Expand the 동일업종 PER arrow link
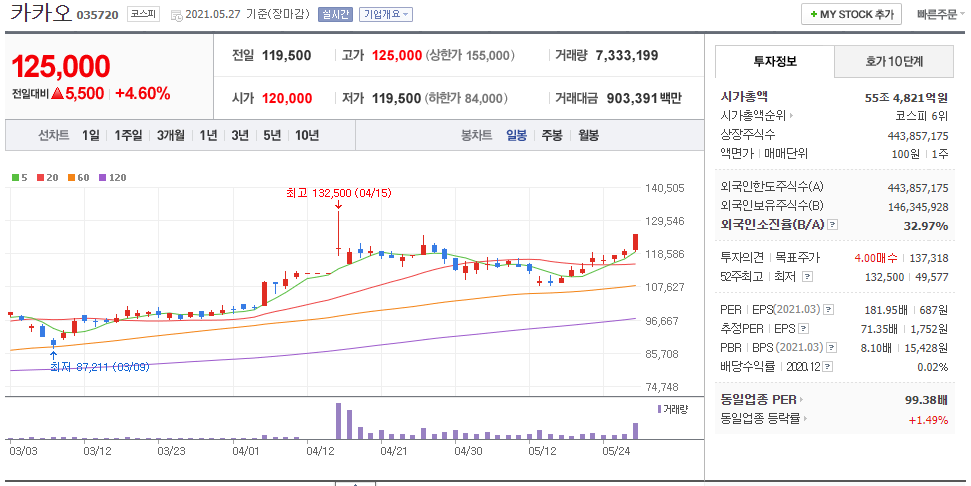The width and height of the screenshot is (971, 486). click(801, 400)
